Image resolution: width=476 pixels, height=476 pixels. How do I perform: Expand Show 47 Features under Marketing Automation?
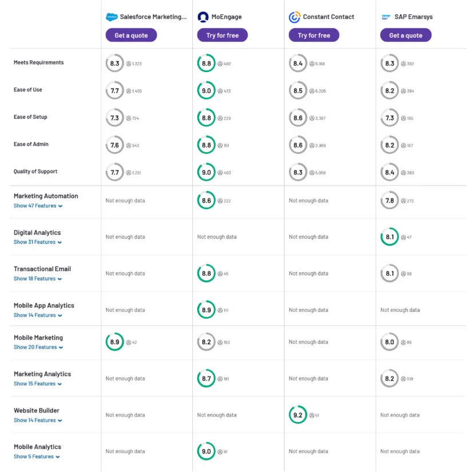point(36,205)
